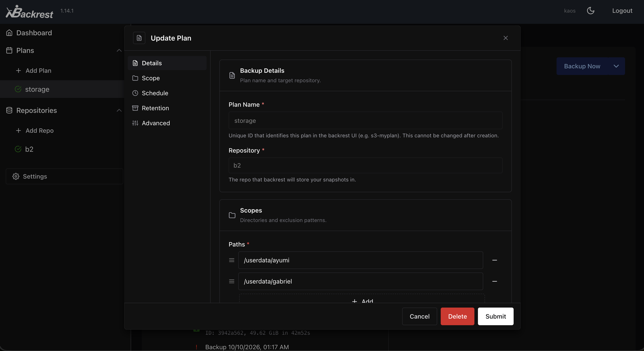Viewport: 644px width, 351px height.
Task: Click the Scopes folder icon
Action: (x=232, y=215)
